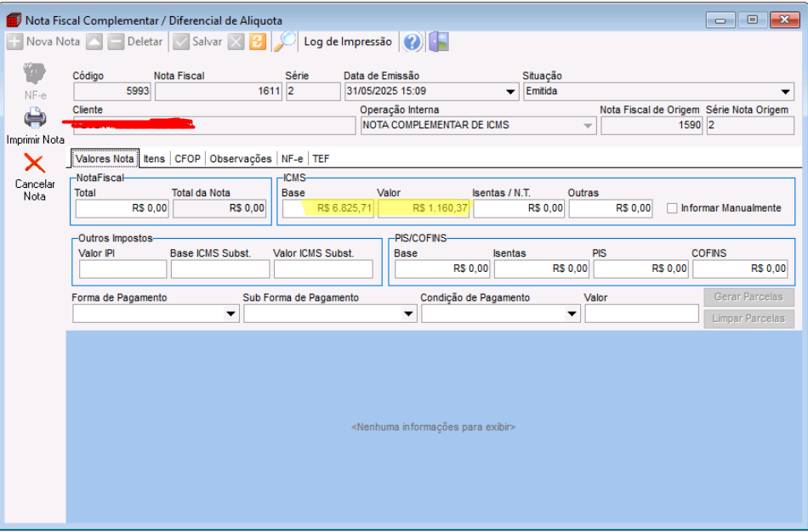Switch to the TEF tab
The image size is (808, 532).
[321, 159]
